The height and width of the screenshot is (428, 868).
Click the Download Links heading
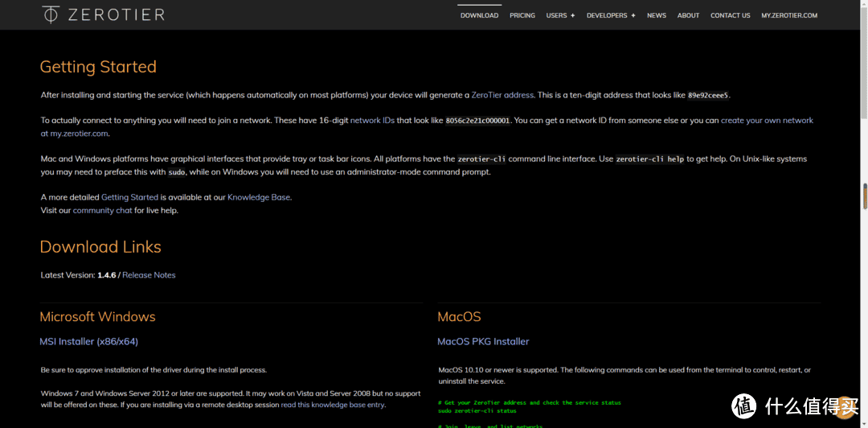coord(100,247)
